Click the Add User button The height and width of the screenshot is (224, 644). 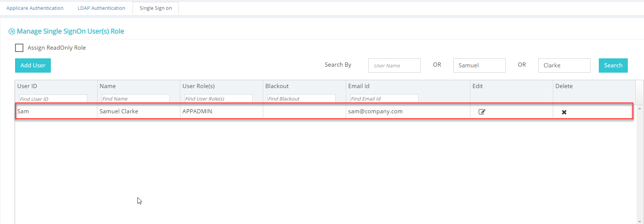pos(33,66)
